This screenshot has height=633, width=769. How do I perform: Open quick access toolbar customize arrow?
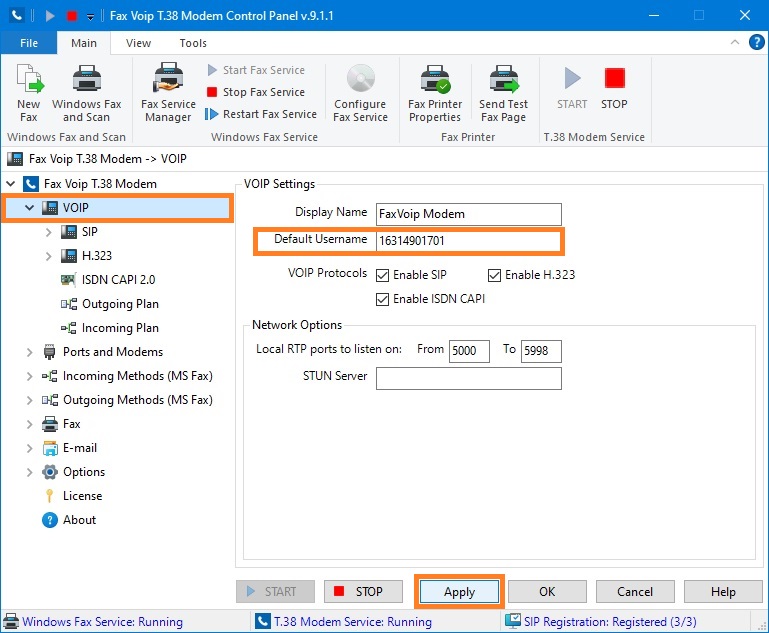point(90,17)
